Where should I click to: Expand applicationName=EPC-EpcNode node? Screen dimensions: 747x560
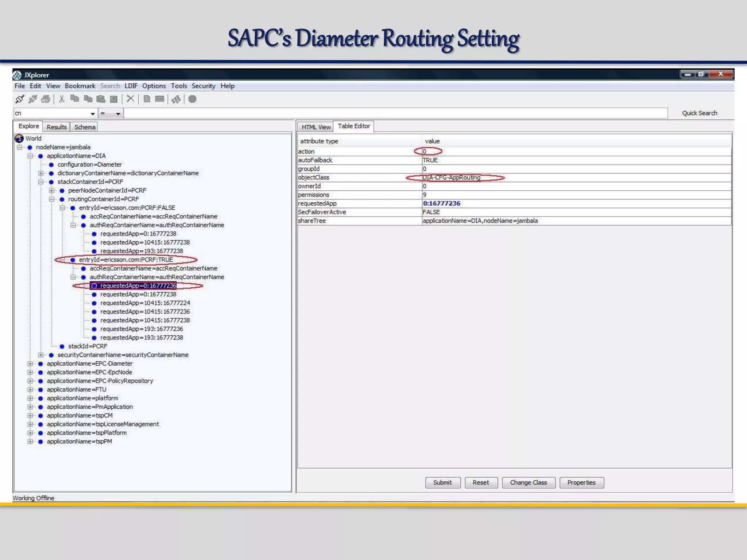[30, 372]
